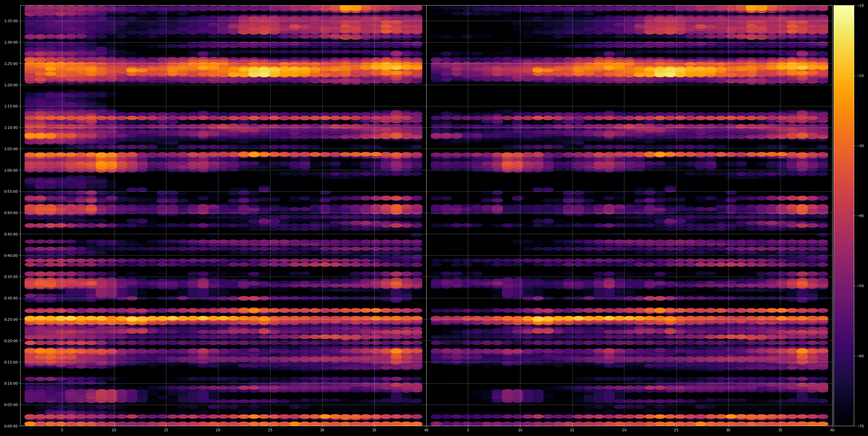The width and height of the screenshot is (868, 436).
Task: Click the 0:00:00 time axis label
Action: pyautogui.click(x=11, y=426)
